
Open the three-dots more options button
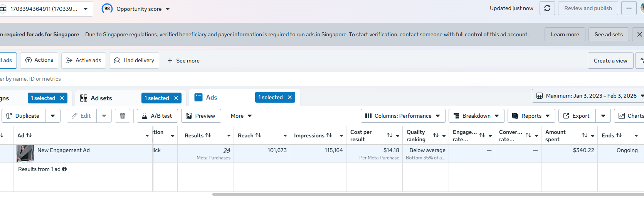pos(629,8)
